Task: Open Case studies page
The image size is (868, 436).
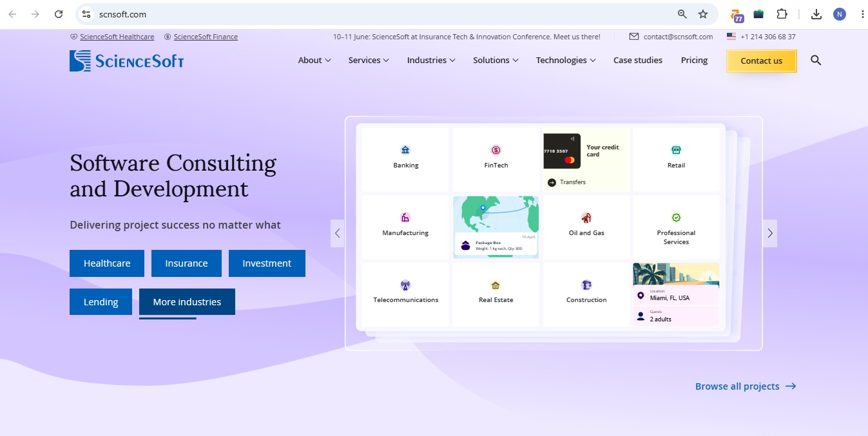Action: coord(638,61)
